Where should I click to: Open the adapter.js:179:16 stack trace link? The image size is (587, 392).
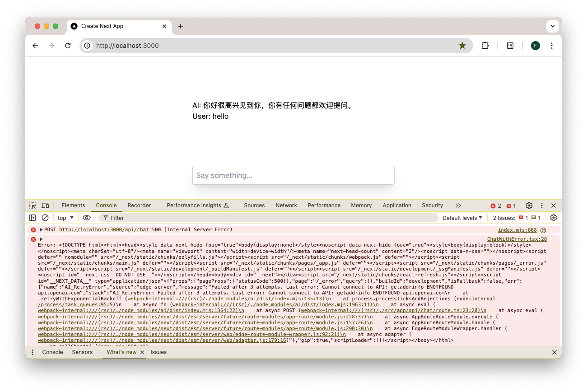coord(163,340)
